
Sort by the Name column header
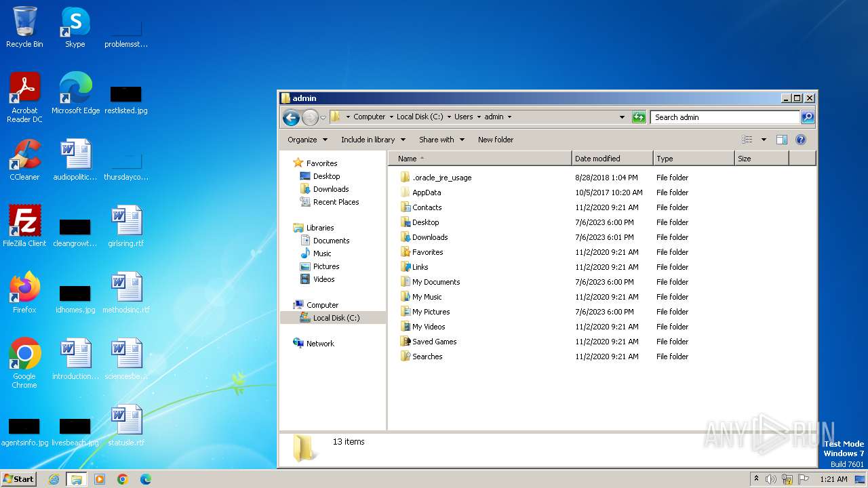pos(480,159)
